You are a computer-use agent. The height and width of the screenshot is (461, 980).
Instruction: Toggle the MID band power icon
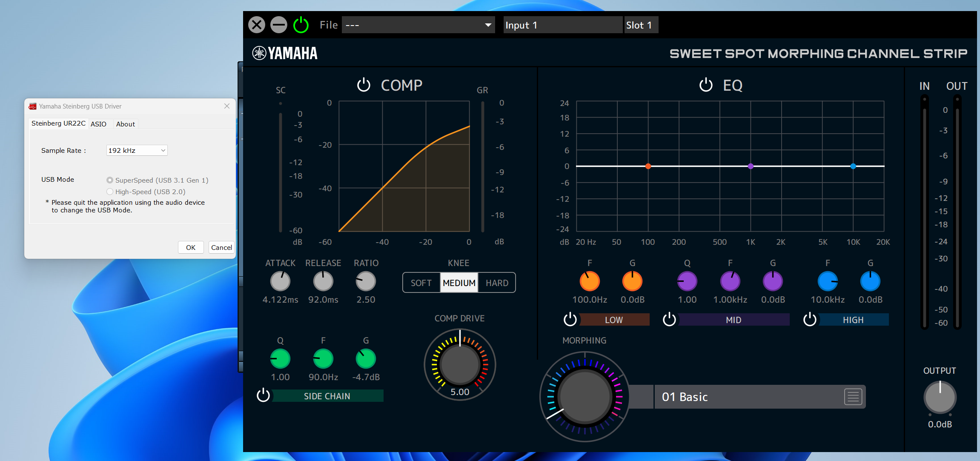pos(669,320)
